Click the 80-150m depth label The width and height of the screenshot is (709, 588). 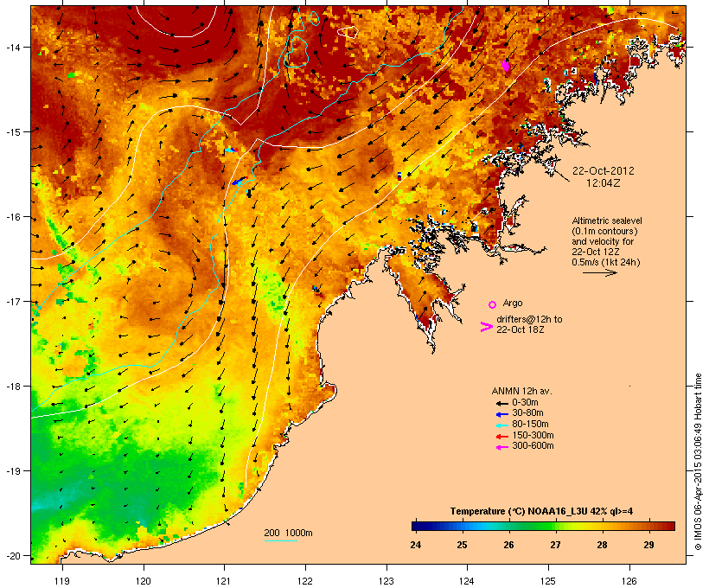click(x=530, y=425)
